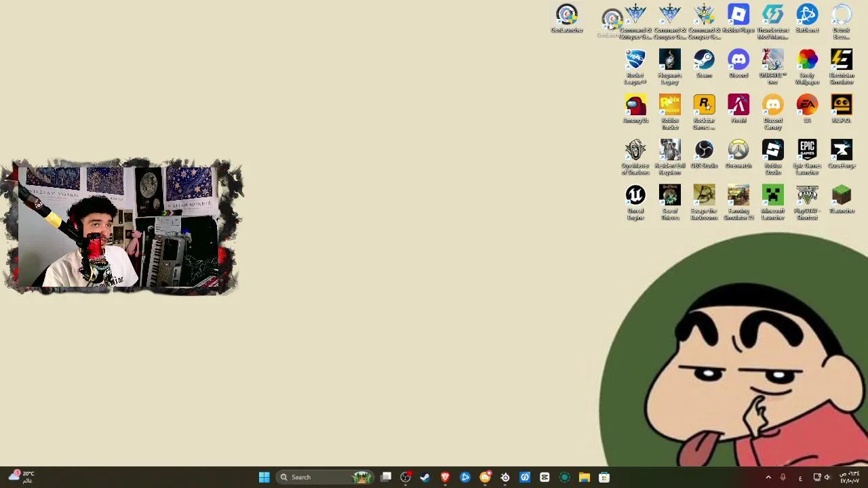
Task: Open Battle.net from the taskbar
Action: (x=465, y=477)
